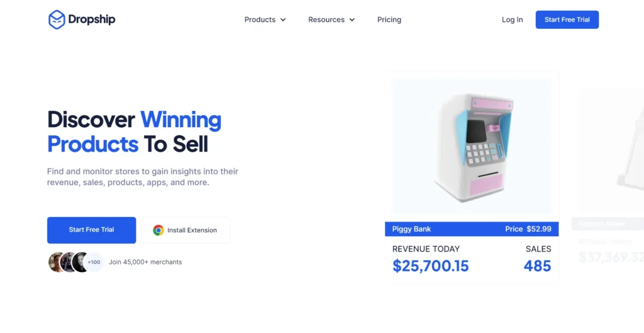Screen dimensions: 644x333
Task: Click the Chrome icon beside Install Extension
Action: pyautogui.click(x=158, y=230)
